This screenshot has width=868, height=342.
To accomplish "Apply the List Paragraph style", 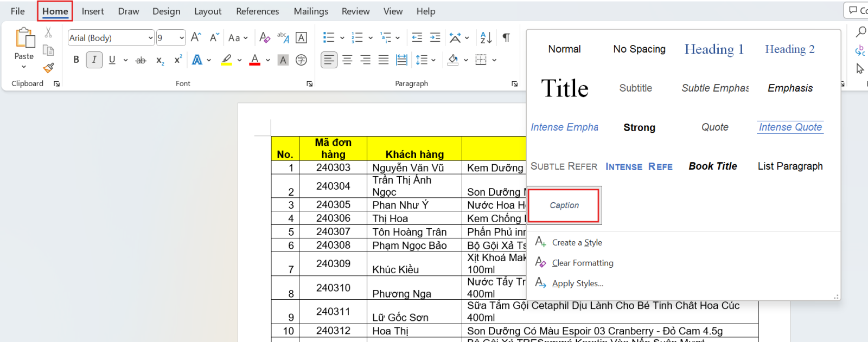I will coord(790,166).
